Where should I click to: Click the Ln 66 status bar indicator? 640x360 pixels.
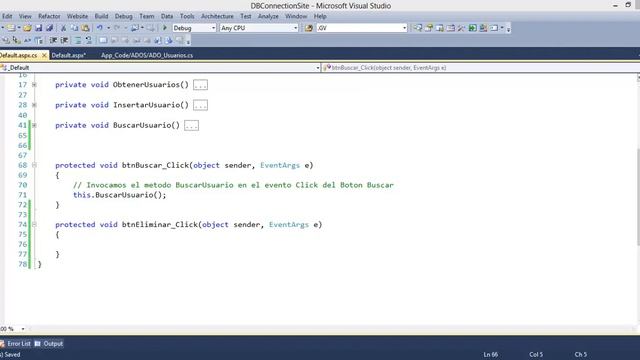coord(490,355)
